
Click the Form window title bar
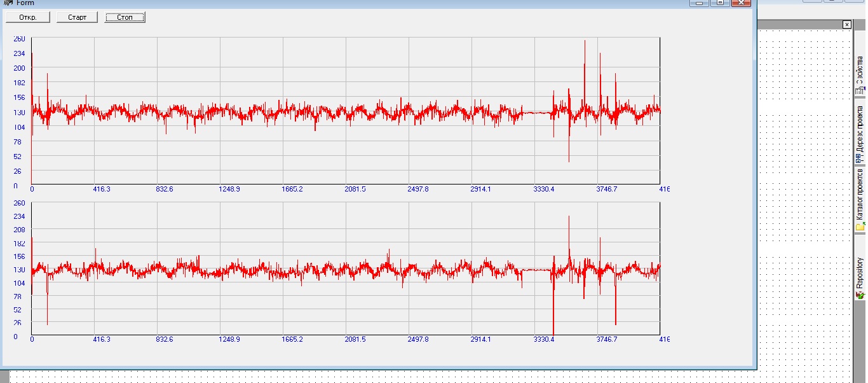tap(318, 3)
